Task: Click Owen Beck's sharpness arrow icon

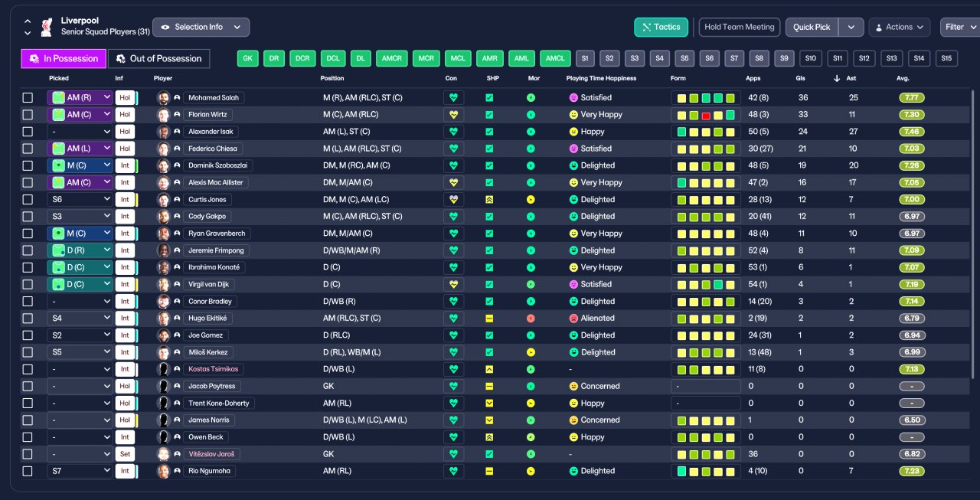Action: (489, 437)
